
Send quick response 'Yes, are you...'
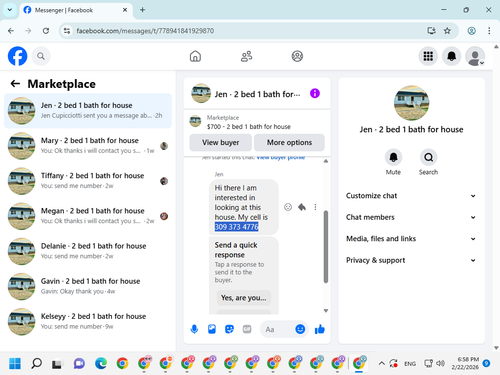coord(244,298)
